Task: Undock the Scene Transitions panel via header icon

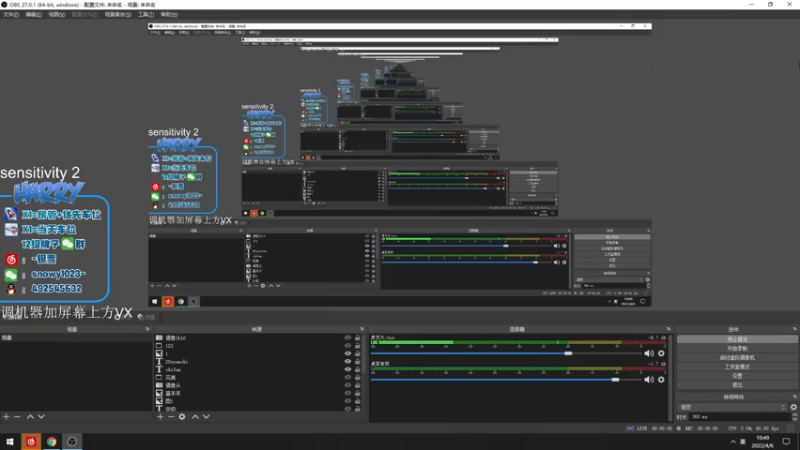Action: pos(794,396)
